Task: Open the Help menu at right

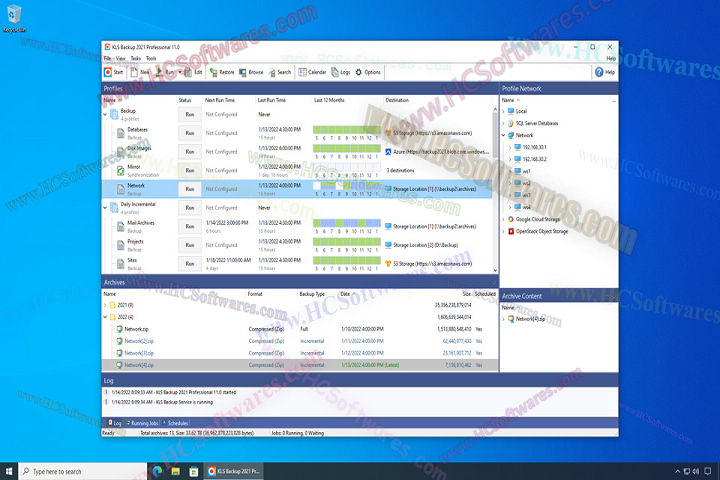Action: [x=611, y=58]
